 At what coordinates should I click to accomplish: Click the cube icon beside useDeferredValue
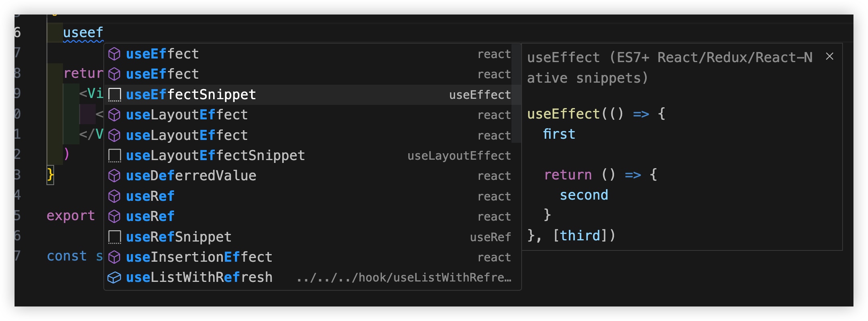click(114, 176)
